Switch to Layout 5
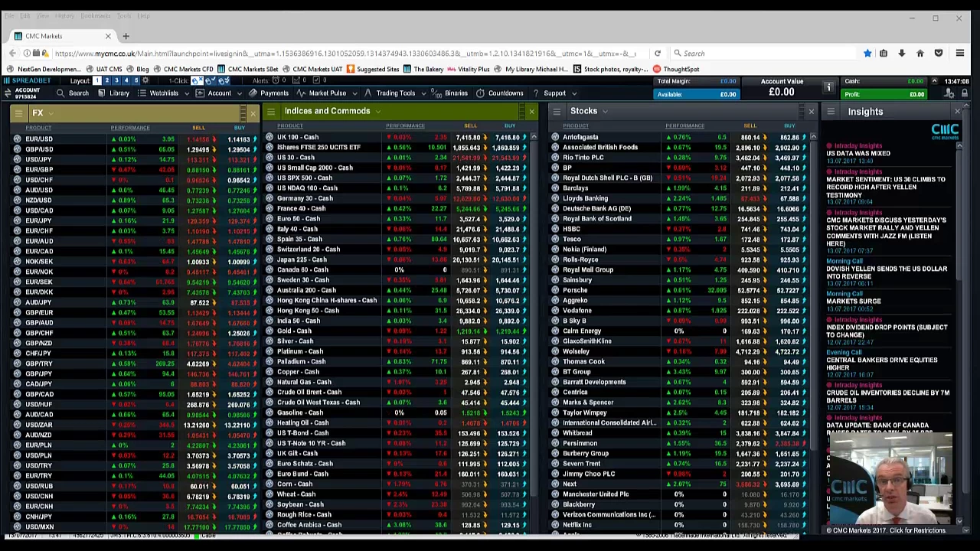Screen dimensions: 980x551 (x=136, y=80)
